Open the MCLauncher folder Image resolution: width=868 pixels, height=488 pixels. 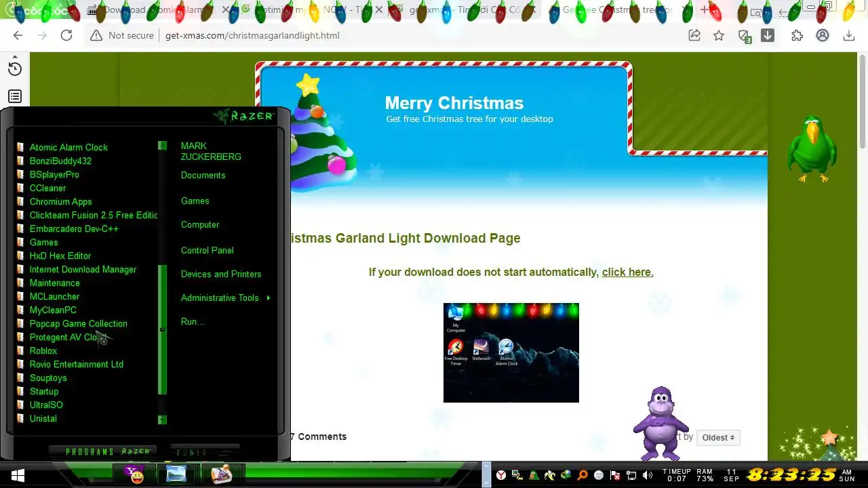54,296
